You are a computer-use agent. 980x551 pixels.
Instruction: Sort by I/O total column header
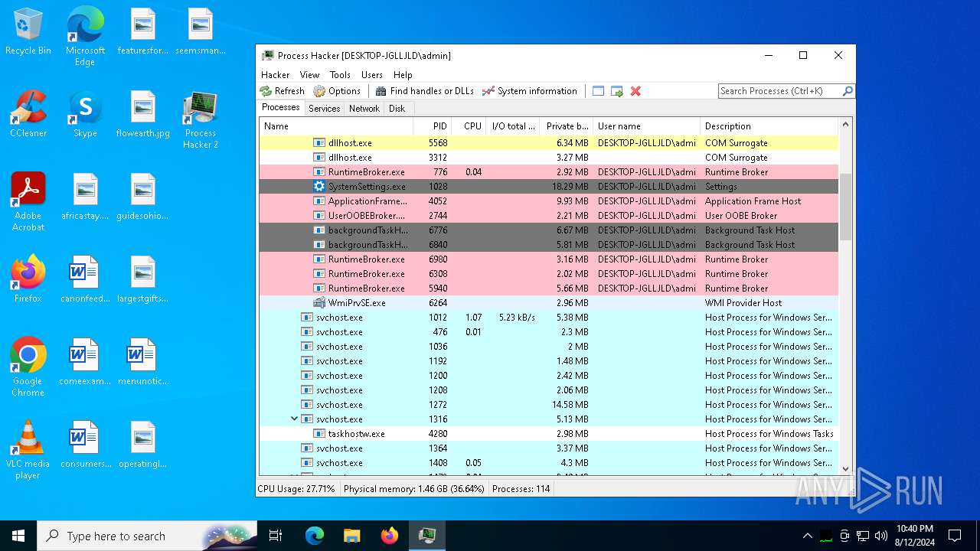pos(513,126)
